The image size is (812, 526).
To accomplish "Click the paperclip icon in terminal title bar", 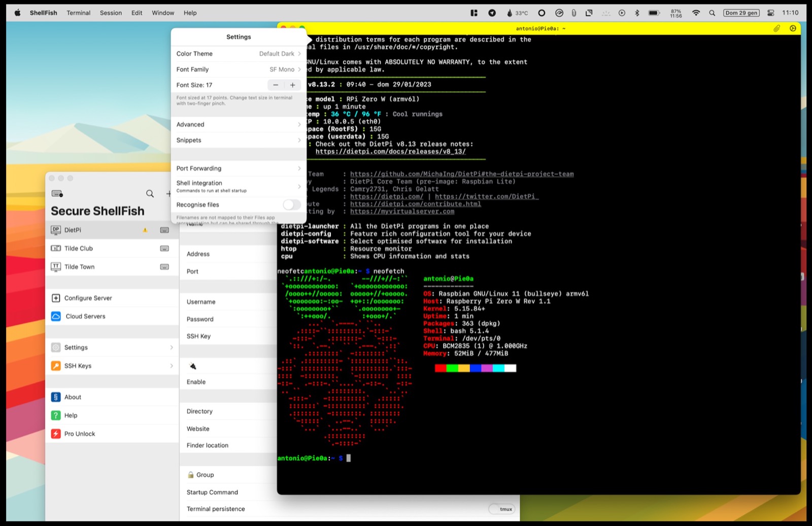I will [x=776, y=29].
